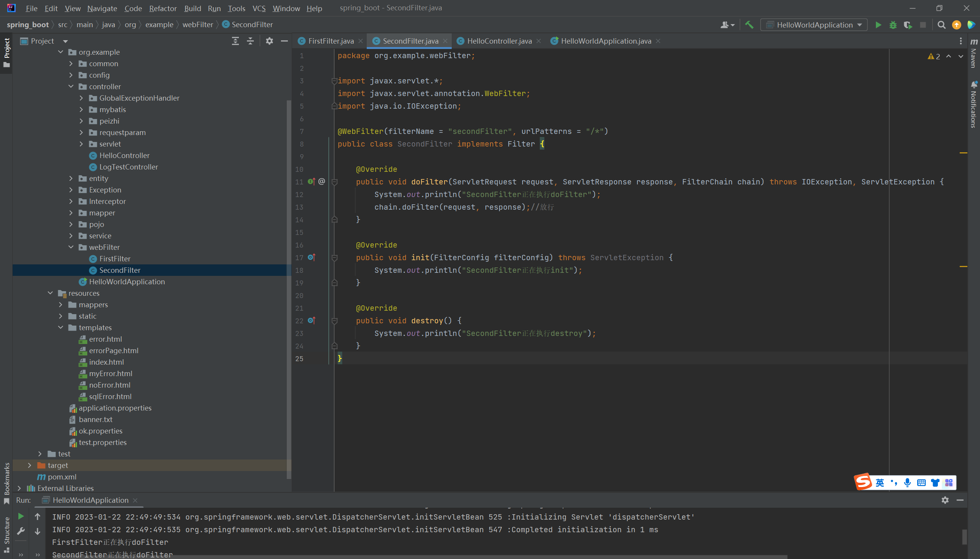Open Search Everywhere magnifier icon
Viewport: 980px width, 559px height.
tap(941, 25)
